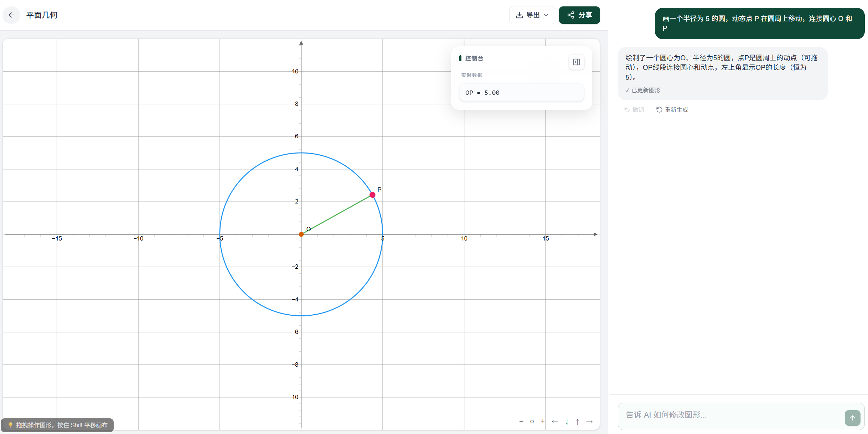Click the 撤销 undo button

(634, 110)
